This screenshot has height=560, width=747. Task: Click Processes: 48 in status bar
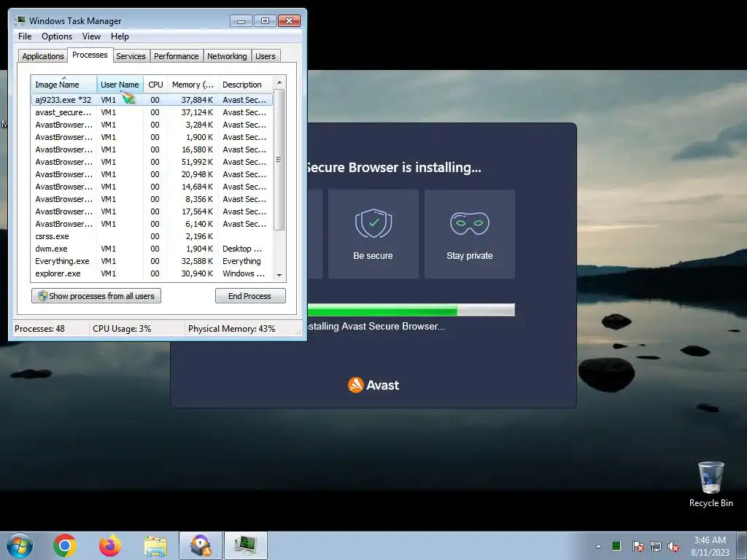pos(39,329)
